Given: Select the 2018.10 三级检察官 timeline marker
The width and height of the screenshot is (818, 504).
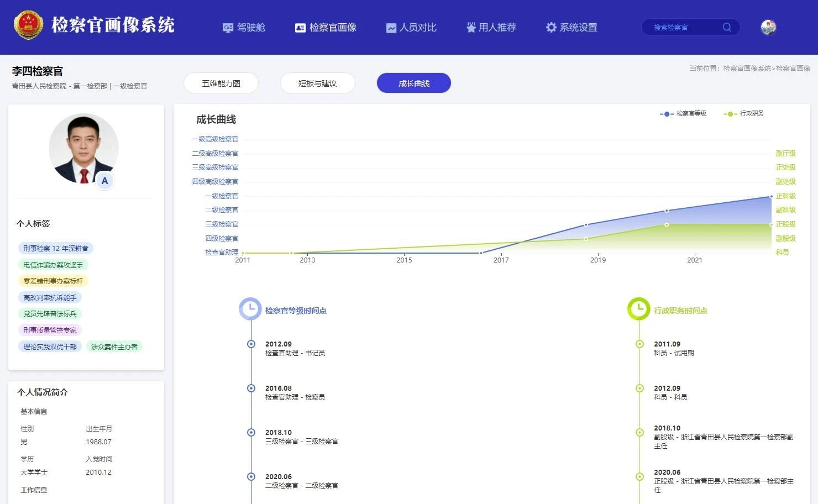Looking at the screenshot, I should [251, 433].
